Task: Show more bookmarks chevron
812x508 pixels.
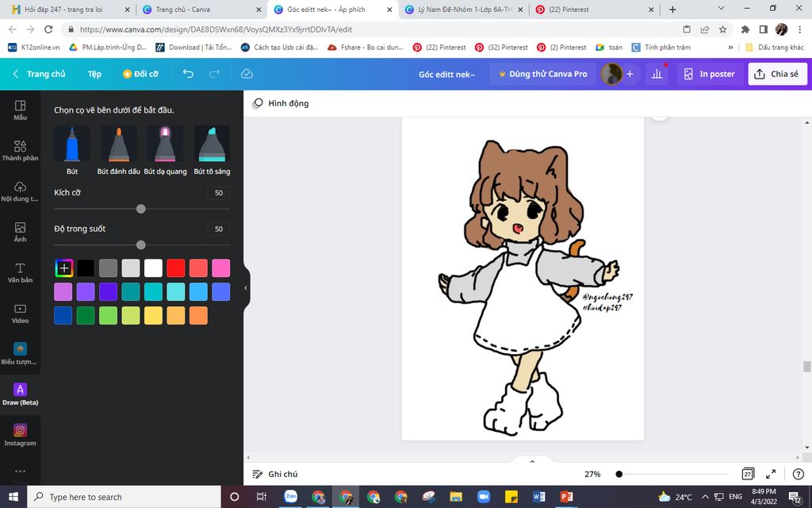Action: 730,47
